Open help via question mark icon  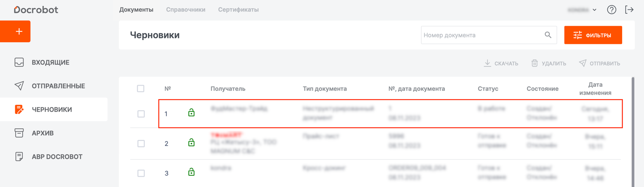click(x=611, y=10)
